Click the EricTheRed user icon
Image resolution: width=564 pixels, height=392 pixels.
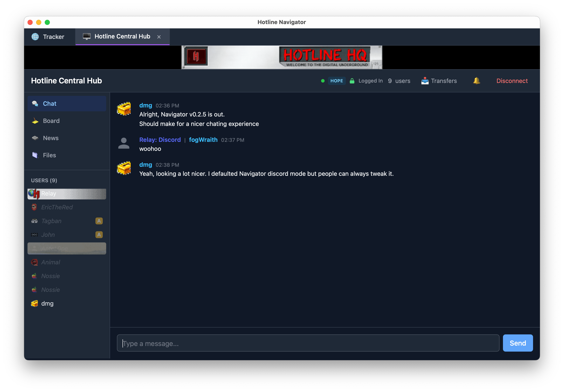click(34, 207)
